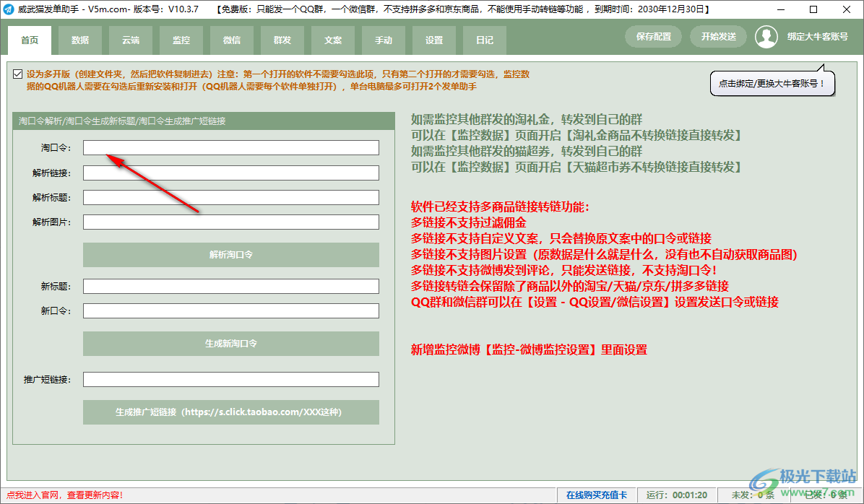Image resolution: width=864 pixels, height=504 pixels.
Task: Open 点我进入官网 link in status bar
Action: coord(64,495)
